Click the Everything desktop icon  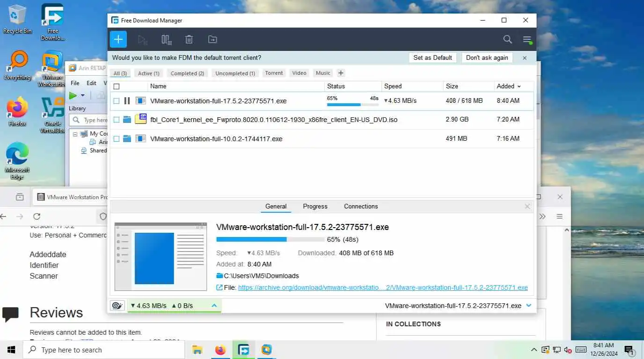tap(17, 66)
